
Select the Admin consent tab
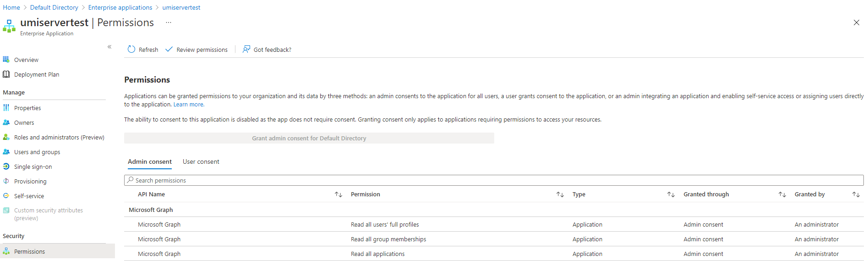click(150, 162)
